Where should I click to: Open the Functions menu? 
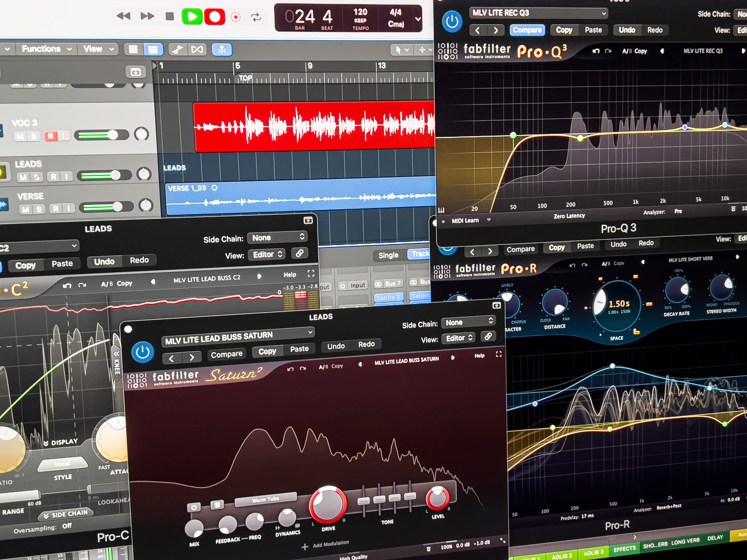(x=46, y=49)
